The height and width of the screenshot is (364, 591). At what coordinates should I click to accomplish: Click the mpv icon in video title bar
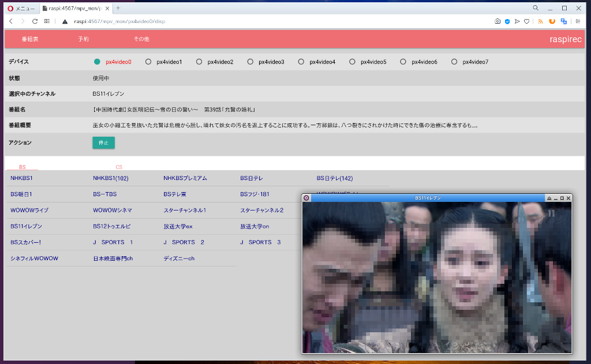point(306,198)
